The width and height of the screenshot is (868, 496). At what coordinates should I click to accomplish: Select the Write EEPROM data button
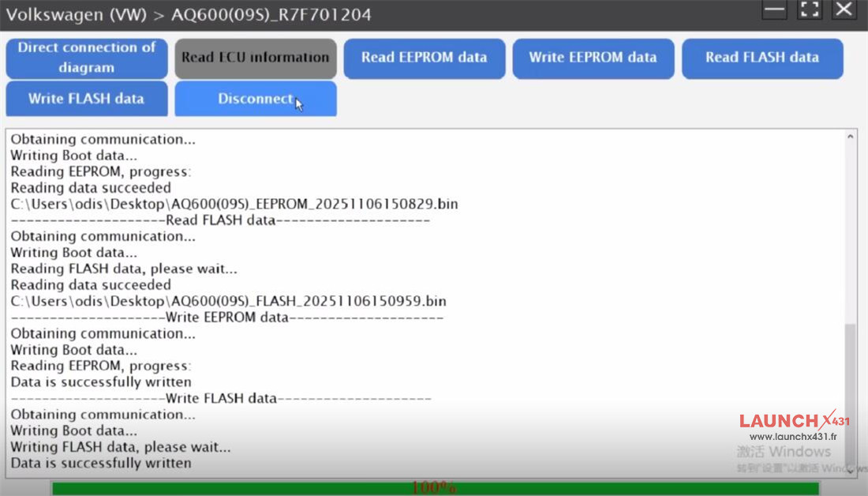click(x=593, y=58)
